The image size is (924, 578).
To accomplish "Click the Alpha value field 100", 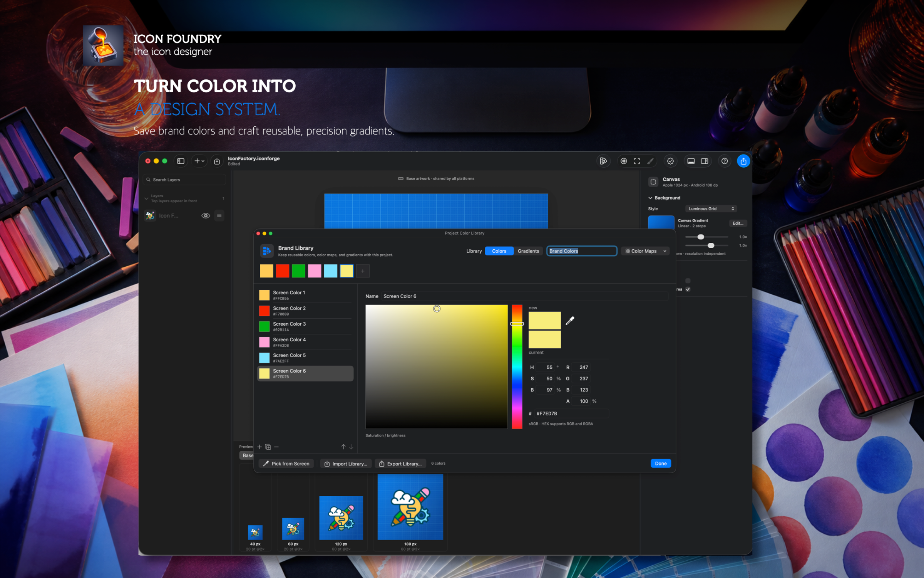I will point(581,401).
